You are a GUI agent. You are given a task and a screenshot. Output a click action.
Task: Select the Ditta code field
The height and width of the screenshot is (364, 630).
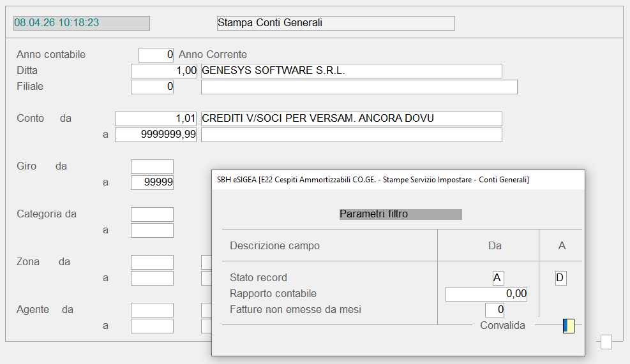point(164,71)
